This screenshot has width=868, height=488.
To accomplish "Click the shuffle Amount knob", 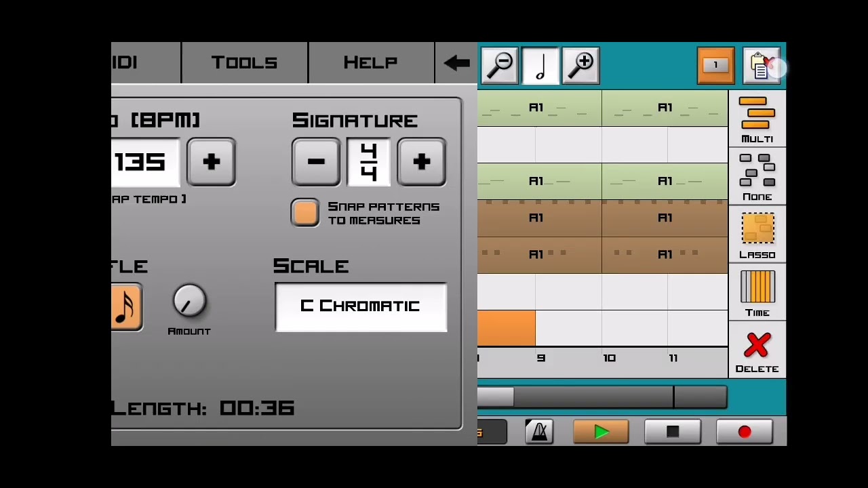I will pos(189,302).
